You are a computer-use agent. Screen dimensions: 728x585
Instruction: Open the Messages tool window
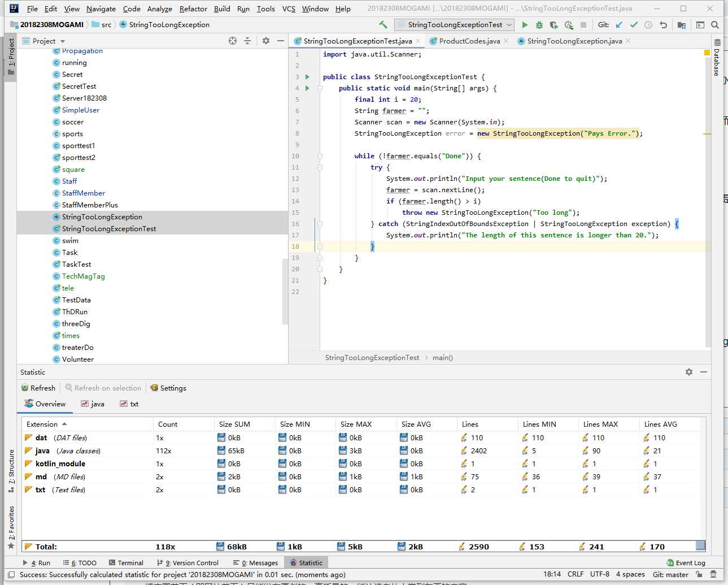pos(255,562)
